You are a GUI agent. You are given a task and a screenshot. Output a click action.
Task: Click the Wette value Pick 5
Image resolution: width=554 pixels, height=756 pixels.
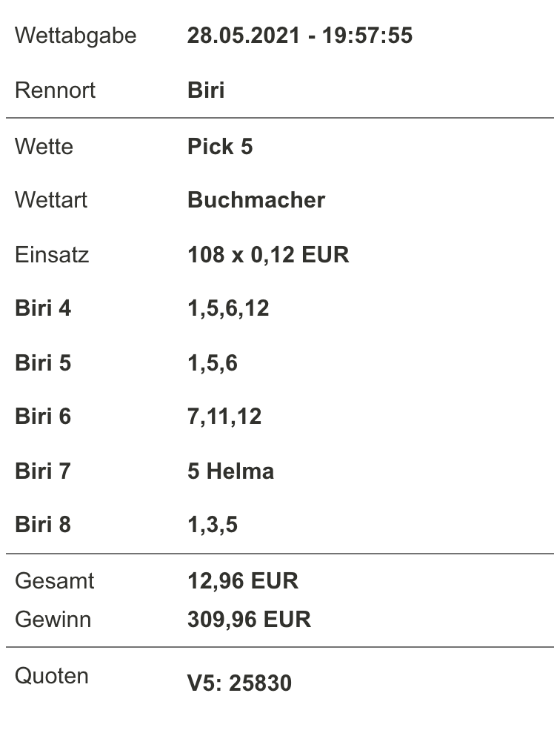tap(220, 147)
